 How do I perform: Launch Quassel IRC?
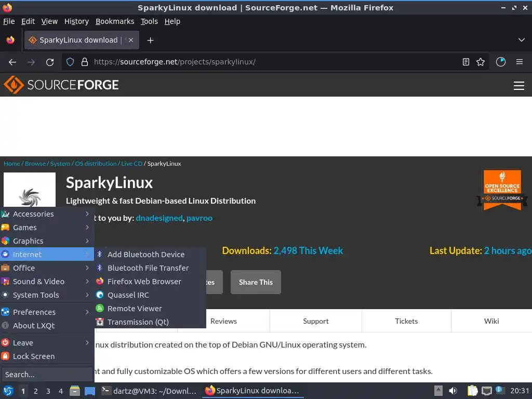150,295
